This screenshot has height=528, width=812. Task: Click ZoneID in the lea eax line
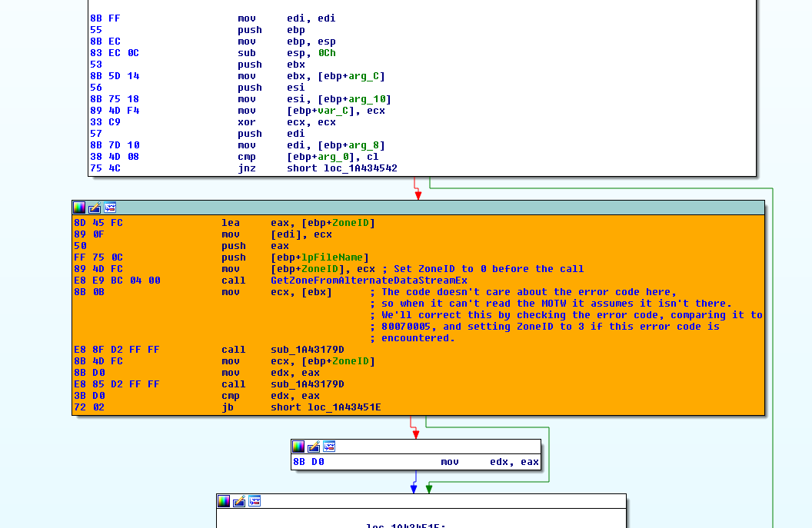click(351, 223)
